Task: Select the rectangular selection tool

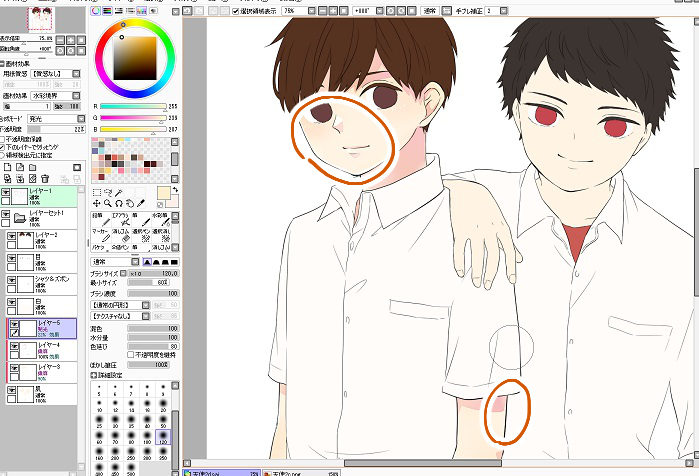Action: tap(97, 193)
